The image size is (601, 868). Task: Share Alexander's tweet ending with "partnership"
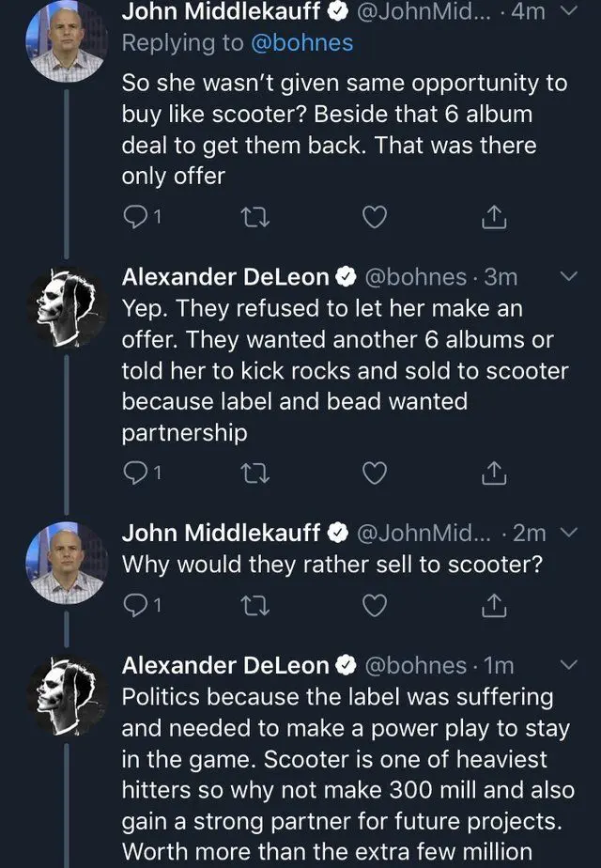click(493, 474)
